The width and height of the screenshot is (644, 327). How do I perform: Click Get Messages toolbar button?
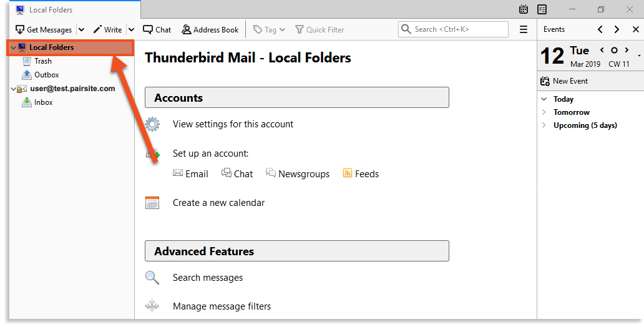tap(44, 30)
